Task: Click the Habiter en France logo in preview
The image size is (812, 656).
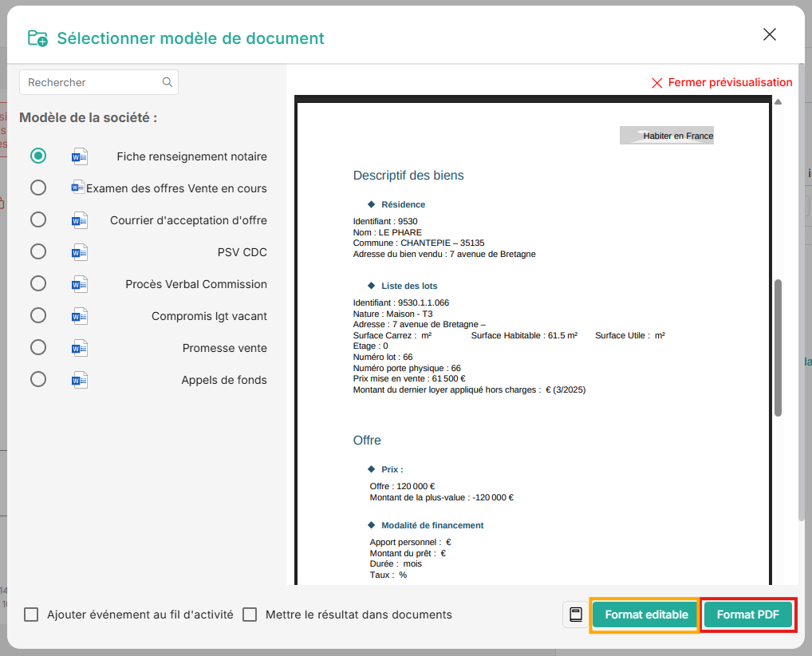Action: pyautogui.click(x=667, y=135)
